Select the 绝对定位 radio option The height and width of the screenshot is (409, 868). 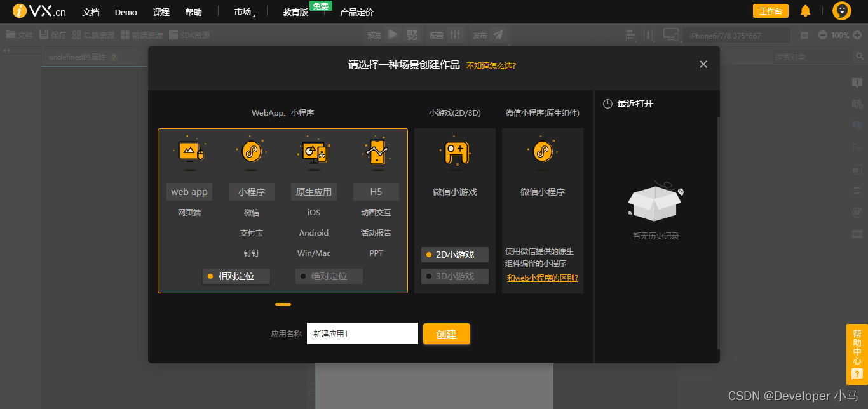click(329, 276)
